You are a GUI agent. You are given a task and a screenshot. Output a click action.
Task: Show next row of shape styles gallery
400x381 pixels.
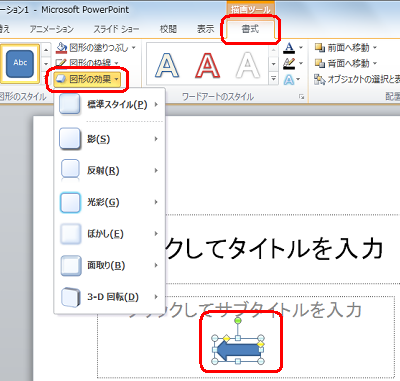(46, 64)
